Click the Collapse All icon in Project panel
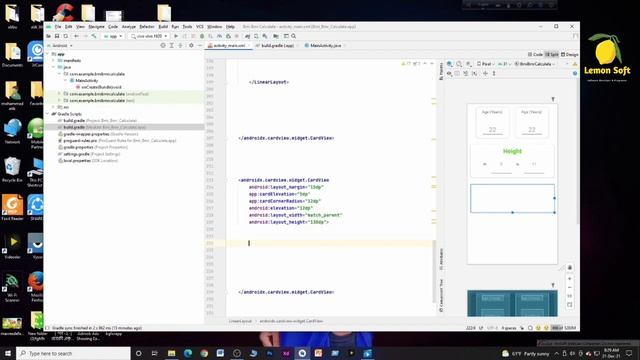 [x=180, y=46]
